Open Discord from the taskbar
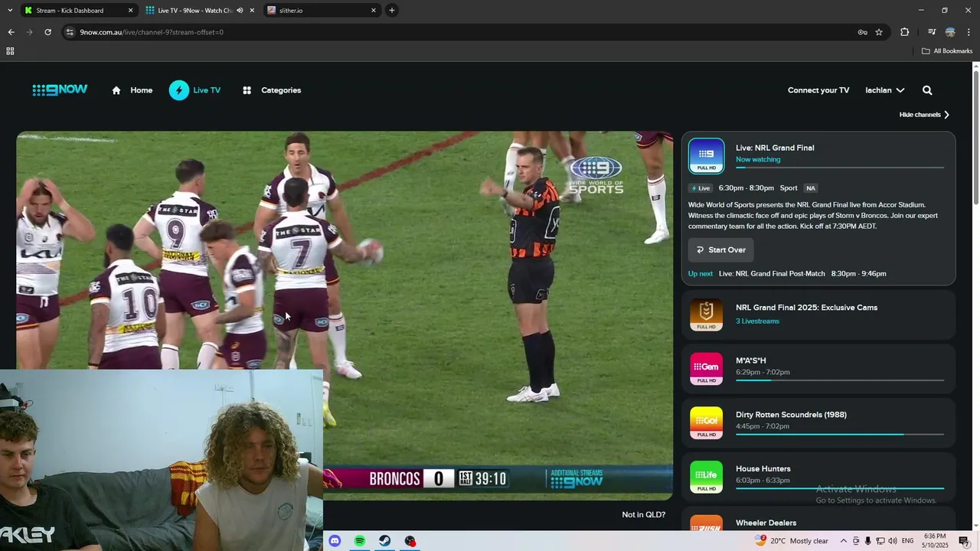 click(x=335, y=541)
